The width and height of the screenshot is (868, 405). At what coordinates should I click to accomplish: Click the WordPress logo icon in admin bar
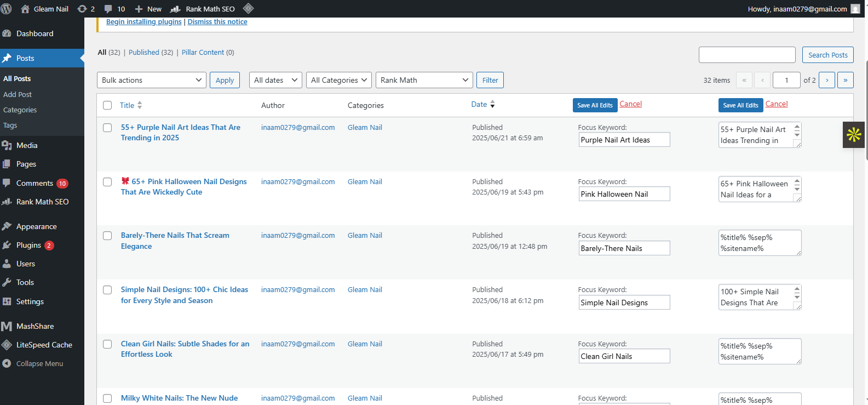pos(7,9)
